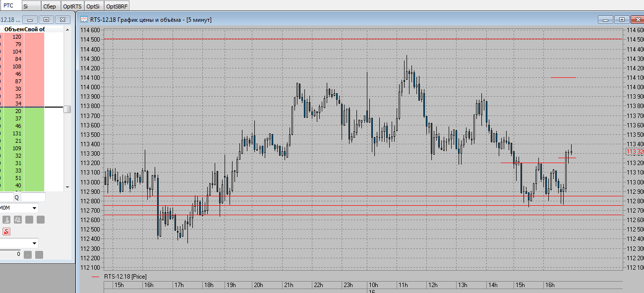
Task: Open the Si tab
Action: 31,6
